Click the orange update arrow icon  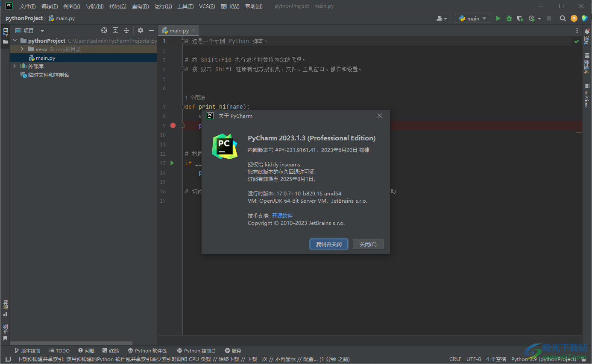pyautogui.click(x=574, y=18)
